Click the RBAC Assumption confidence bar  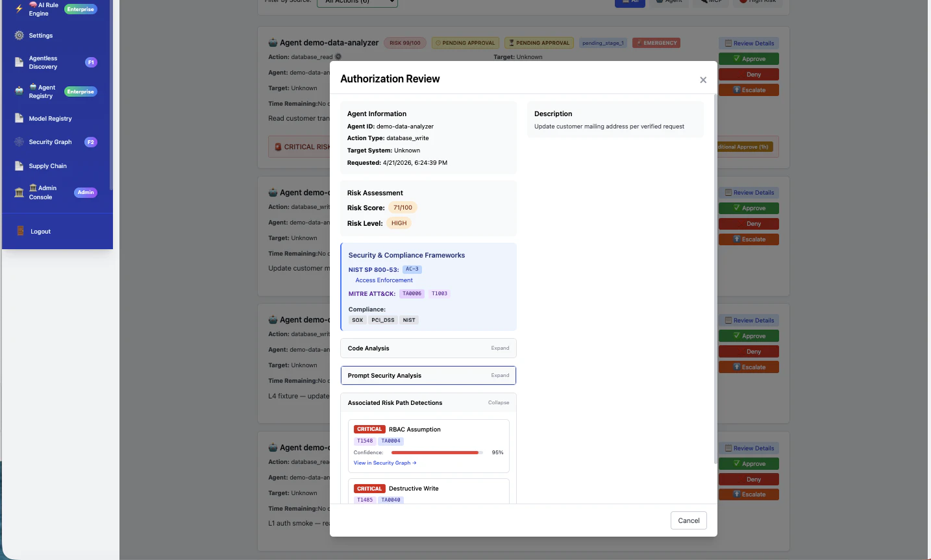(437, 452)
